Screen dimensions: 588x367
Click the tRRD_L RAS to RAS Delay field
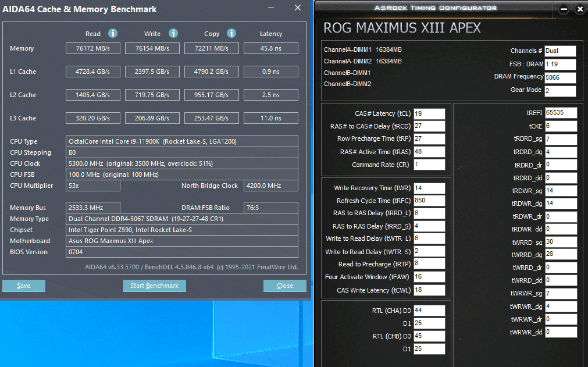pos(429,213)
